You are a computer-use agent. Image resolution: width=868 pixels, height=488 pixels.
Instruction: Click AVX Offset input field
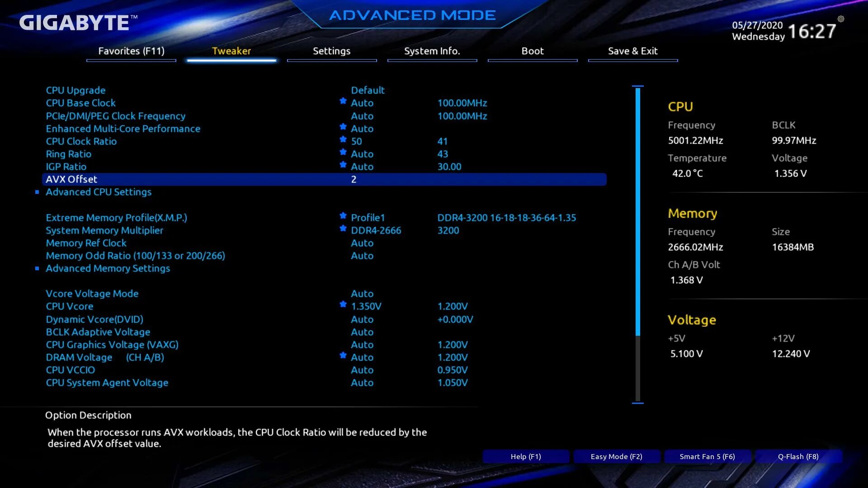pyautogui.click(x=354, y=179)
